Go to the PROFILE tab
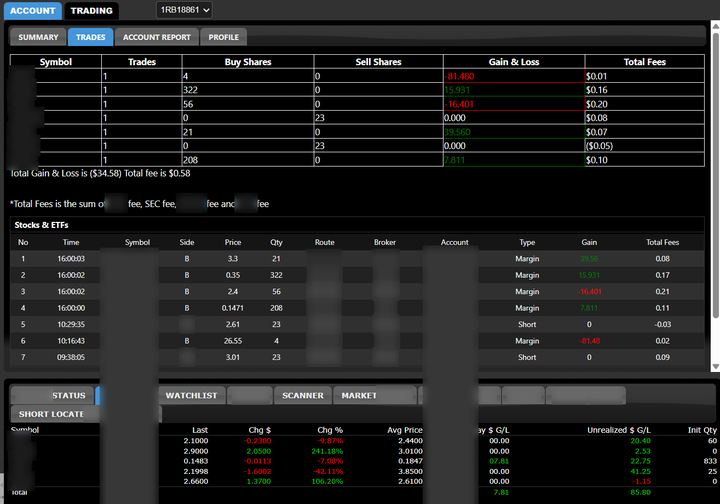 click(x=223, y=37)
